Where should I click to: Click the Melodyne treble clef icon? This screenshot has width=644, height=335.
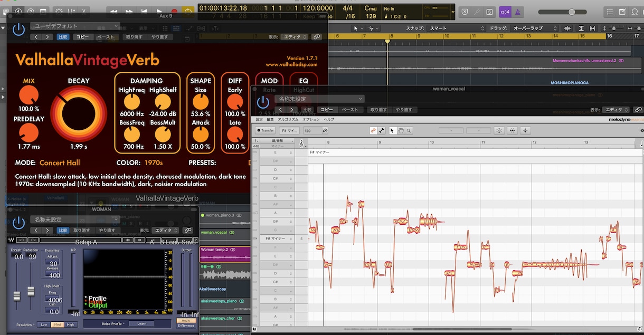[301, 143]
